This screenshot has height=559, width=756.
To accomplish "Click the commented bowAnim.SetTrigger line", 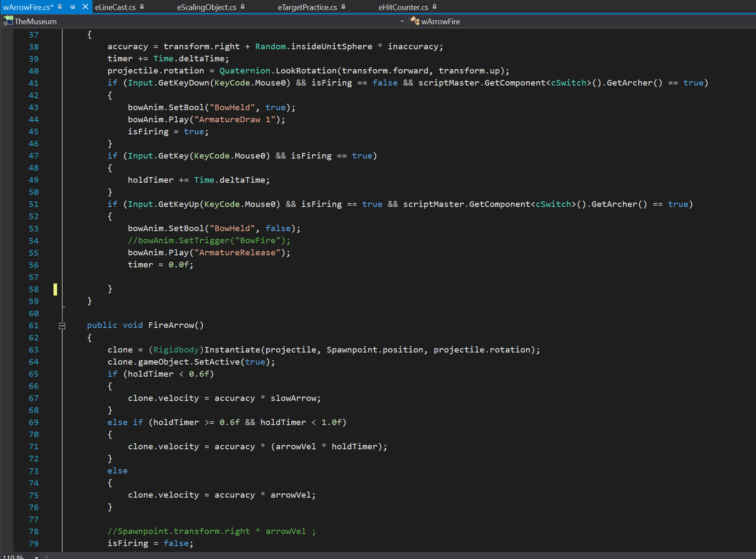I will tap(209, 240).
